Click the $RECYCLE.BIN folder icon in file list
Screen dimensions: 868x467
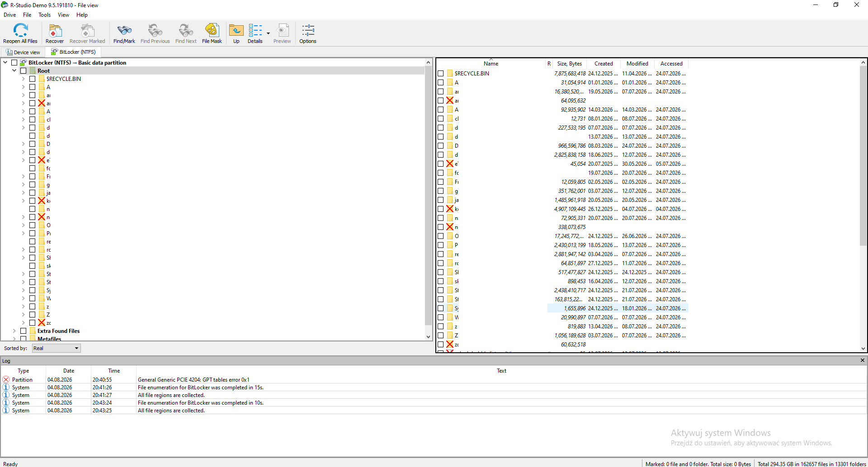(x=450, y=73)
